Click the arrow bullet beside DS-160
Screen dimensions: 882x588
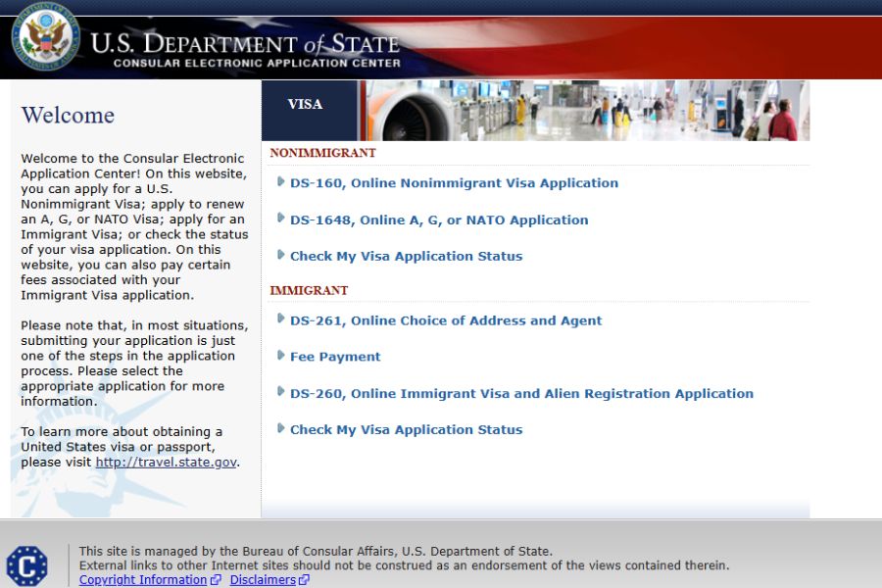[x=281, y=181]
